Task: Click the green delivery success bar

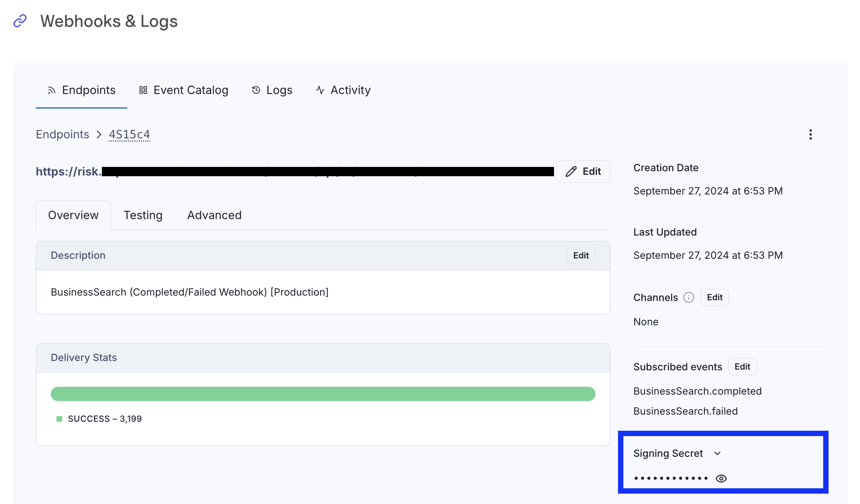Action: pos(323,394)
